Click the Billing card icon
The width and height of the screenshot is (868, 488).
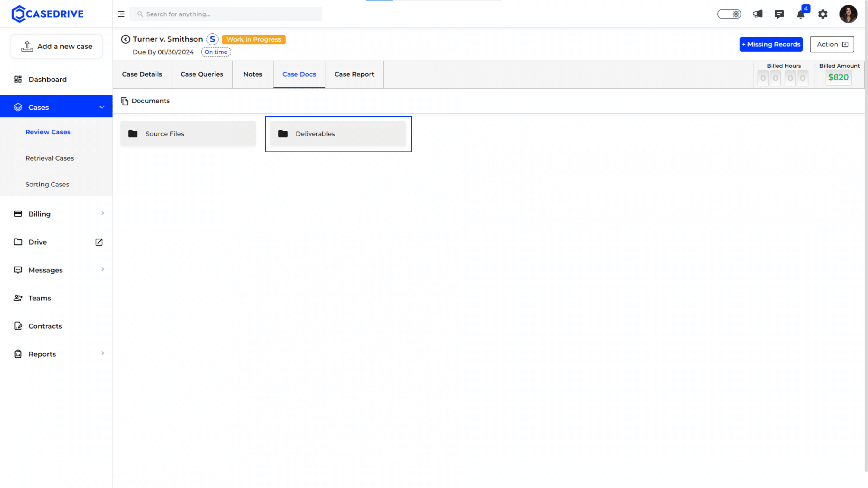pyautogui.click(x=18, y=214)
